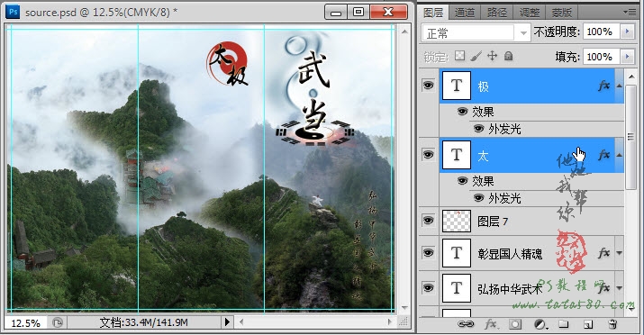Hide the 极 text layer
This screenshot has width=644, height=335.
click(429, 86)
